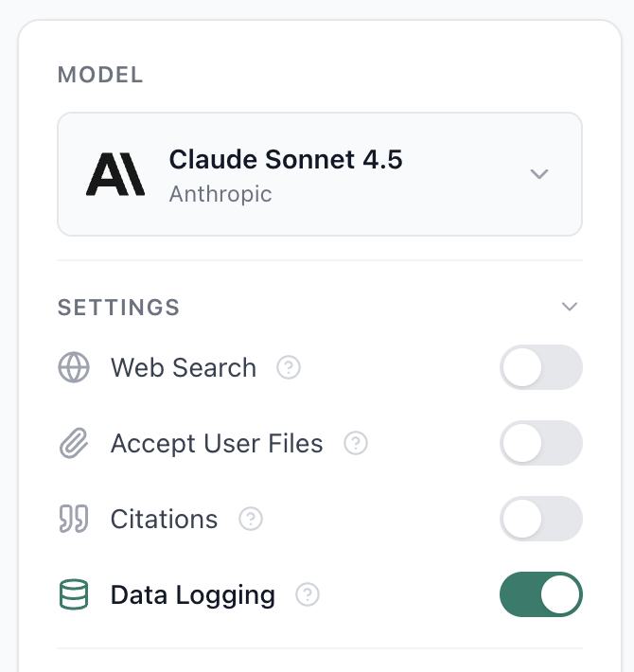The height and width of the screenshot is (672, 634).
Task: Click the model selector chevron arrow
Action: tap(539, 174)
